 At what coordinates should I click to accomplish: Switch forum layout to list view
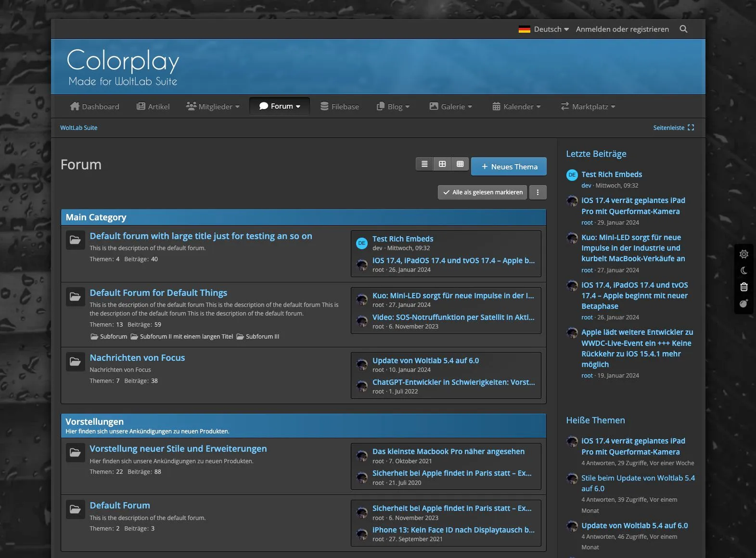[424, 164]
